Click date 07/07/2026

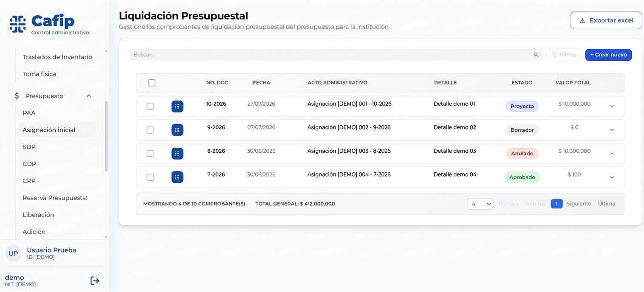click(x=261, y=127)
